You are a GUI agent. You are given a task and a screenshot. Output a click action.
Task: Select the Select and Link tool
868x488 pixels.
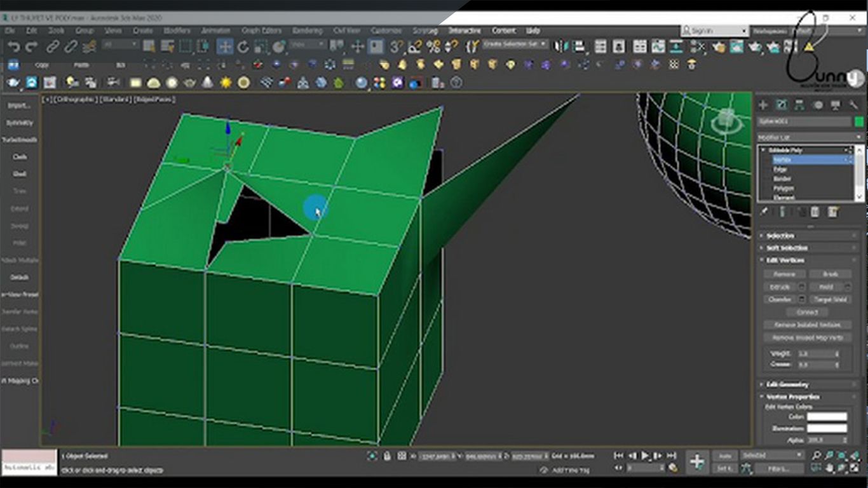coord(52,46)
